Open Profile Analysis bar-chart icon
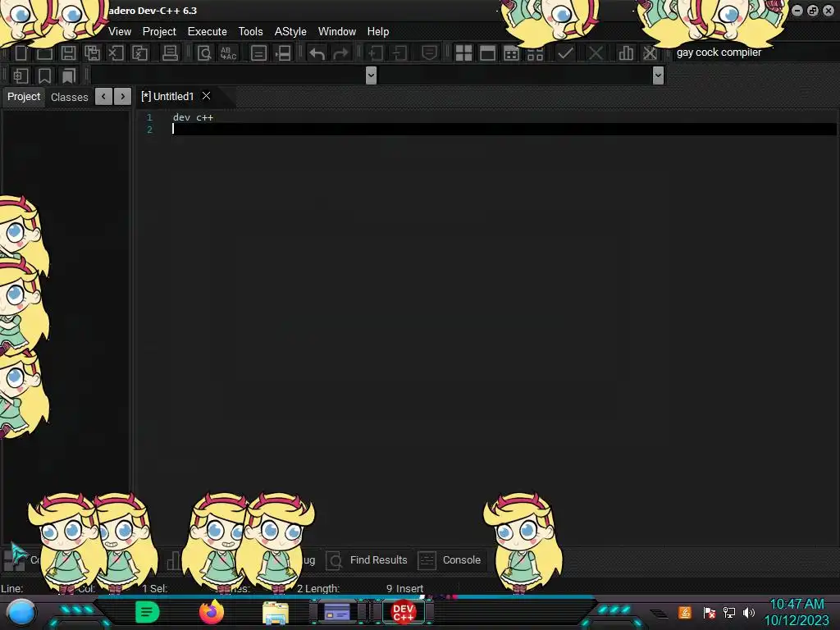This screenshot has width=840, height=630. [626, 52]
